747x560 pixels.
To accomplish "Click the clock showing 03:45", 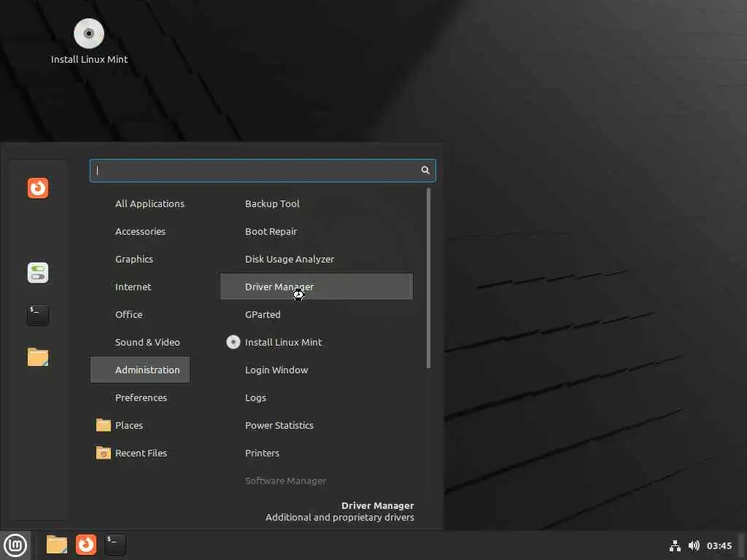I will (719, 545).
